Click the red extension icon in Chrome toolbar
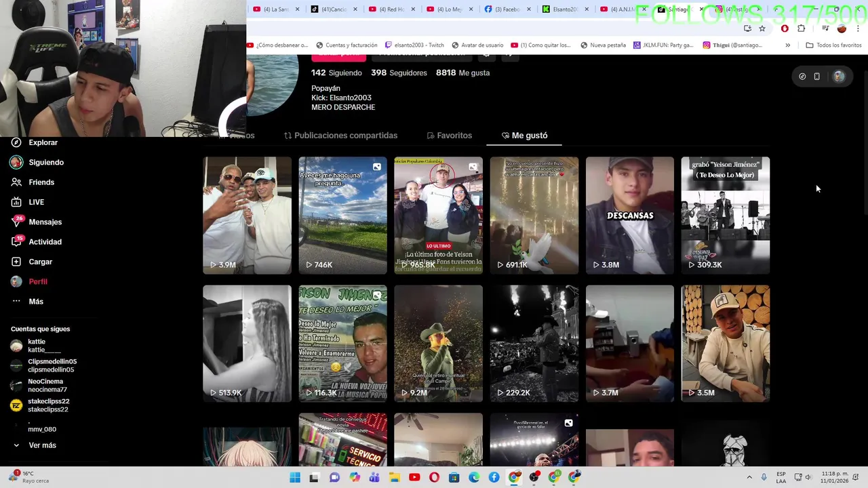The width and height of the screenshot is (868, 488). point(785,28)
